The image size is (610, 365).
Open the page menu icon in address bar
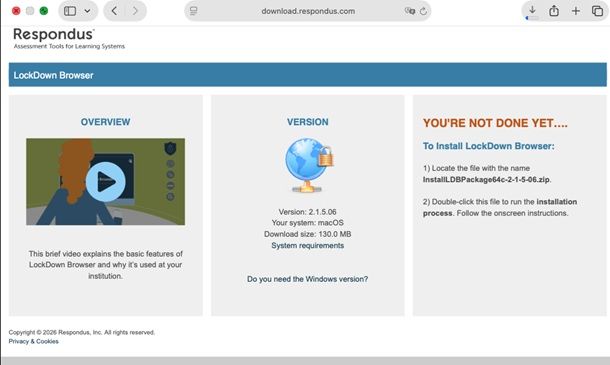(193, 11)
